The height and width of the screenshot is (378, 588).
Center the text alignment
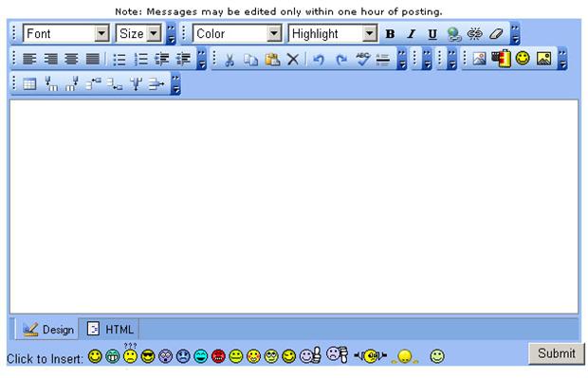pos(72,59)
